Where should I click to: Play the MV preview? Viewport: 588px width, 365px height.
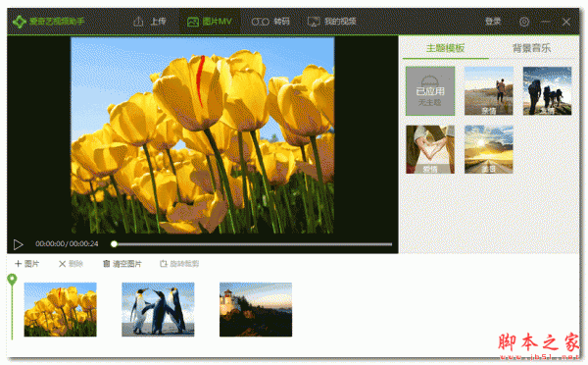pyautogui.click(x=18, y=244)
